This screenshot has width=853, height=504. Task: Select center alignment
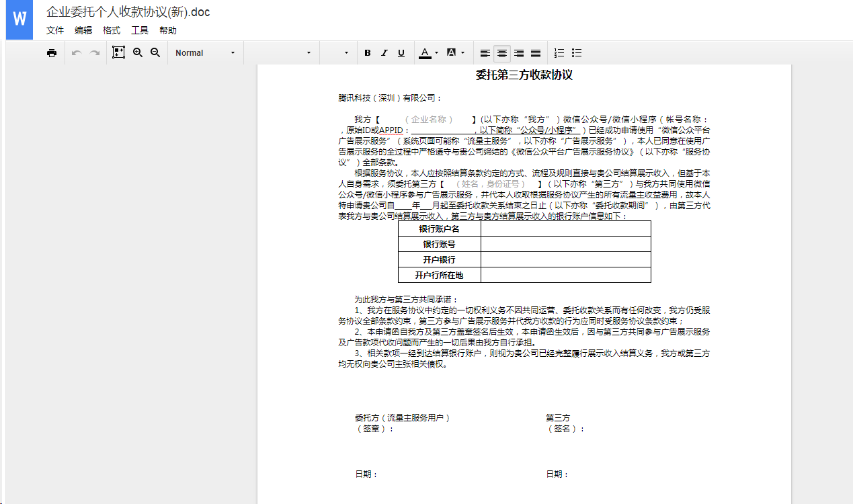pyautogui.click(x=502, y=53)
